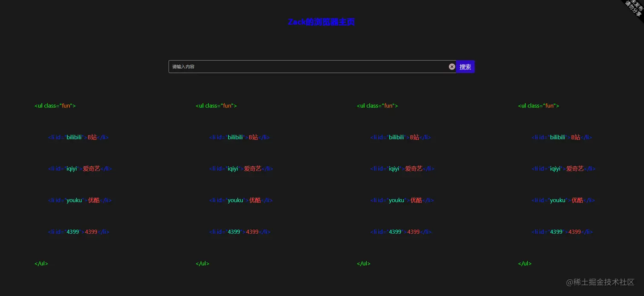Open the 4399 link in fourth column

tap(575, 232)
